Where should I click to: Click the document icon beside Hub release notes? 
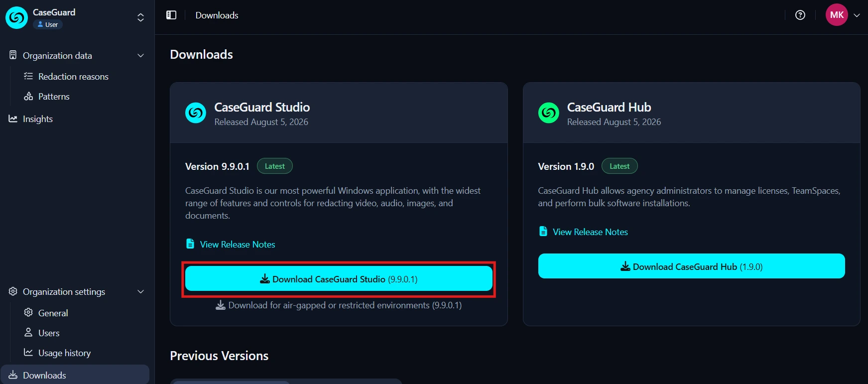[543, 231]
